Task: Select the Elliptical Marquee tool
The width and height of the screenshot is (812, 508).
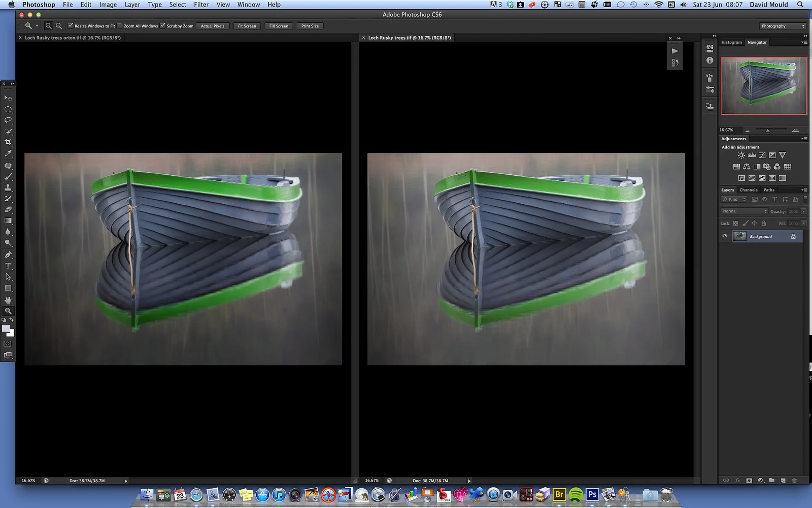Action: pyautogui.click(x=8, y=109)
